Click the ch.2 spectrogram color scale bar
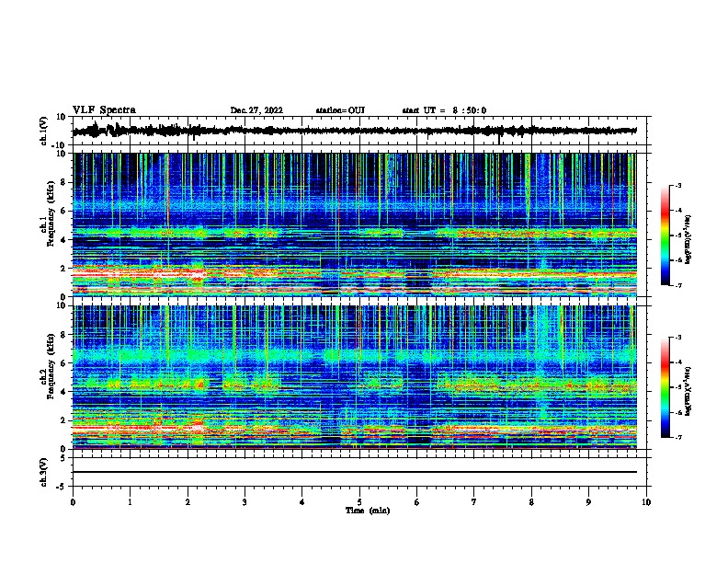The width and height of the screenshot is (728, 563). pyautogui.click(x=665, y=387)
